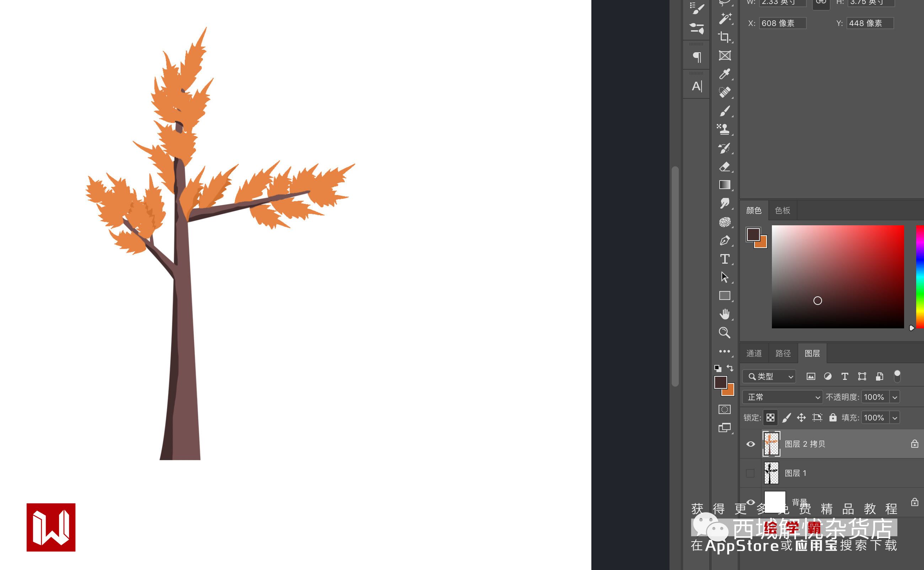The image size is (924, 570).
Task: Select the Pen tool
Action: point(724,241)
